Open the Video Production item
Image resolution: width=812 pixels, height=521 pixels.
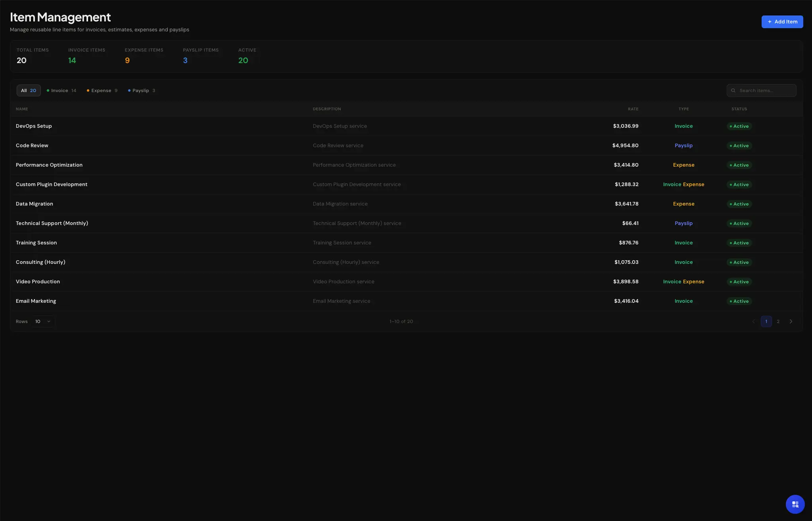click(x=38, y=282)
